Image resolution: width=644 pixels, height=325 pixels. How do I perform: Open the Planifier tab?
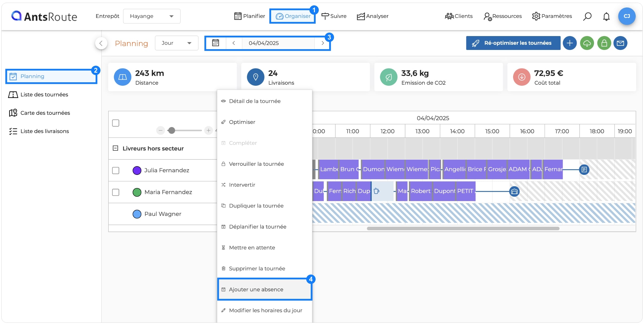249,16
